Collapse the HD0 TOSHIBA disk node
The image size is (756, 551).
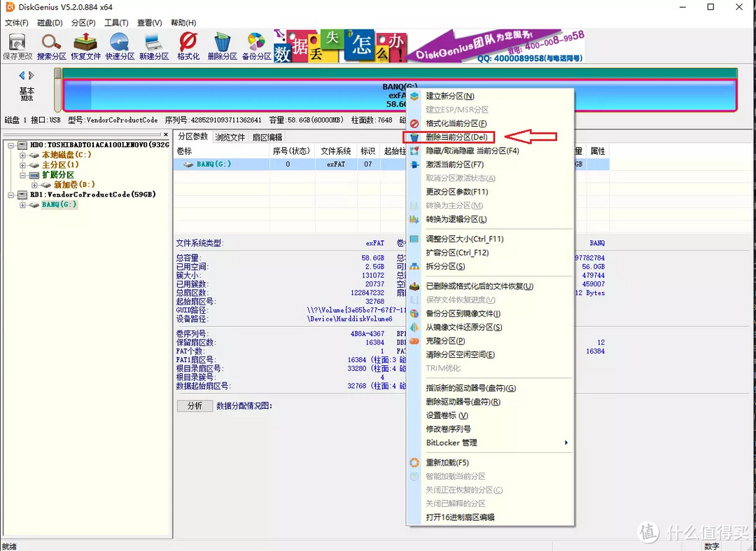11,145
